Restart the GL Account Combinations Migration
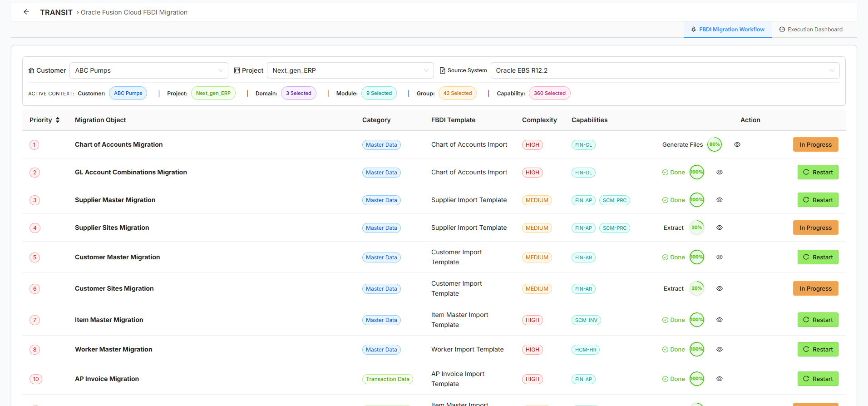The width and height of the screenshot is (868, 406). [818, 172]
